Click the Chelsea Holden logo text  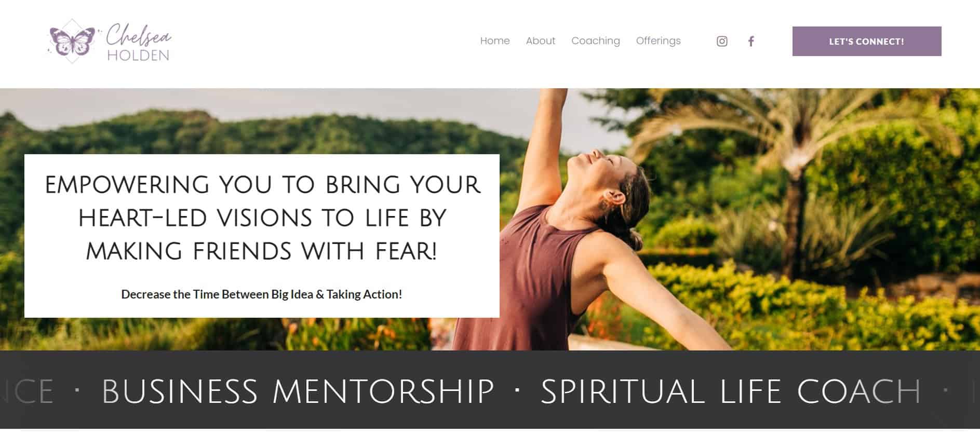(139, 42)
